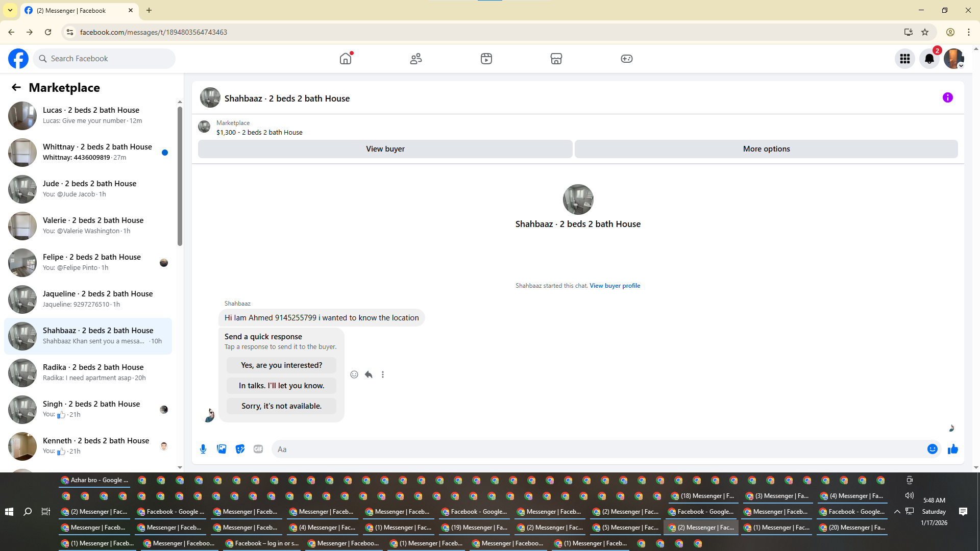
Task: Open the sticker picker icon
Action: (240, 449)
